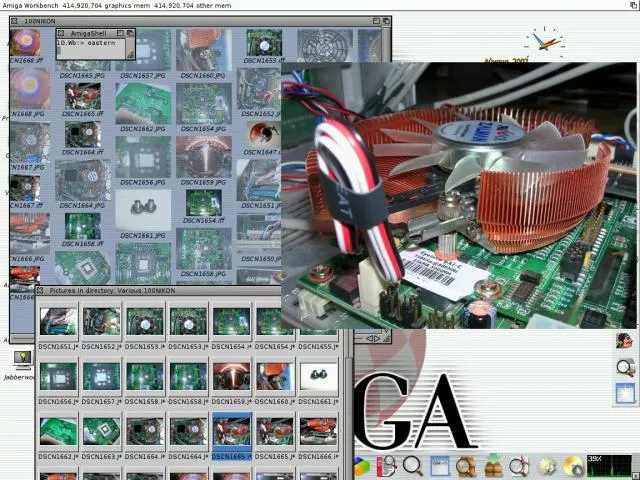Open DSCN1651 thumbnail in picture browser
Image resolution: width=640 pixels, height=480 pixels.
click(58, 322)
